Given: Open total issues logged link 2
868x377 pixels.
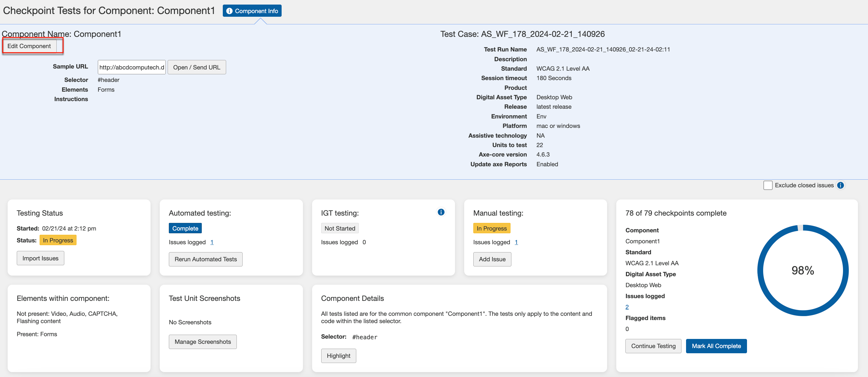Looking at the screenshot, I should coord(627,307).
